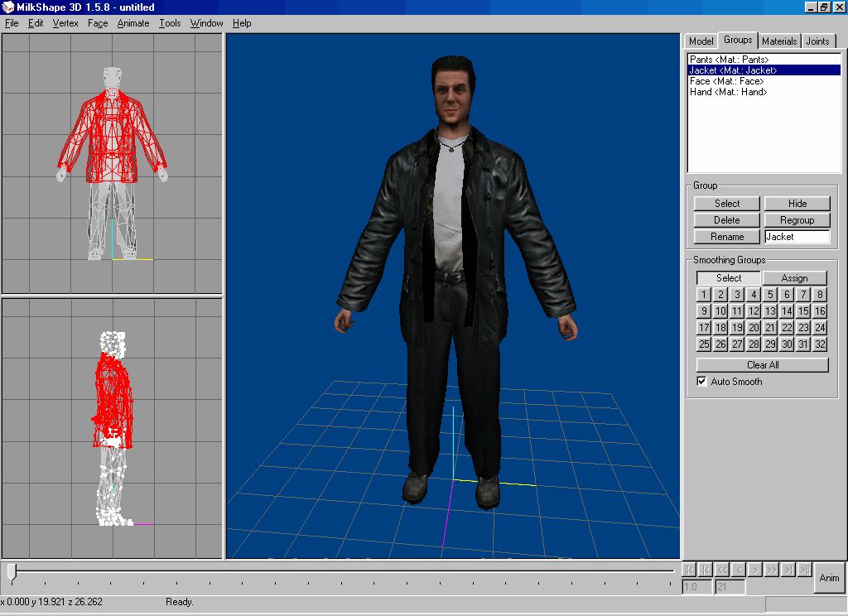This screenshot has height=616, width=848.
Task: Click the front wireframe viewport model
Action: (x=112, y=163)
